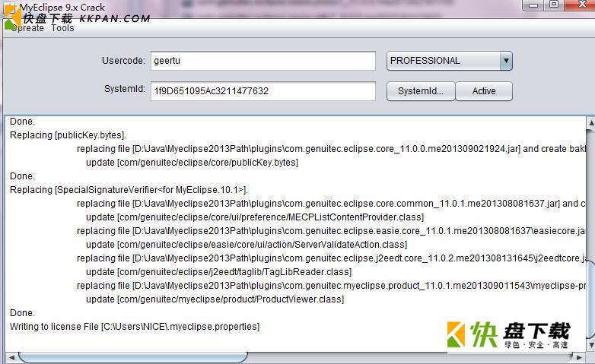Image resolution: width=595 pixels, height=364 pixels.
Task: Open the Tools menu
Action: [x=62, y=28]
